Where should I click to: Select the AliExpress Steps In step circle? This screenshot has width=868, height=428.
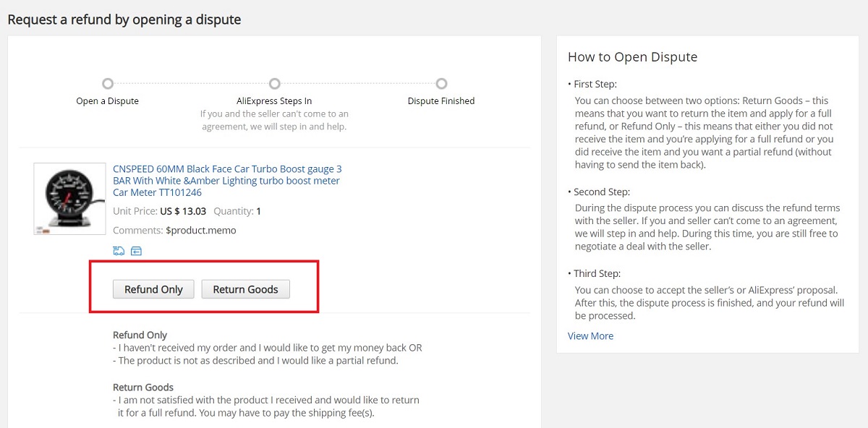tap(274, 84)
